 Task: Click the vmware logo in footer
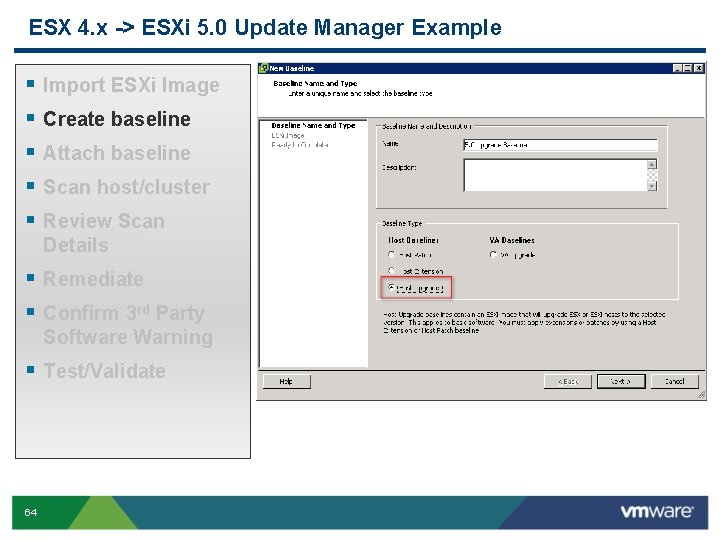tap(657, 512)
